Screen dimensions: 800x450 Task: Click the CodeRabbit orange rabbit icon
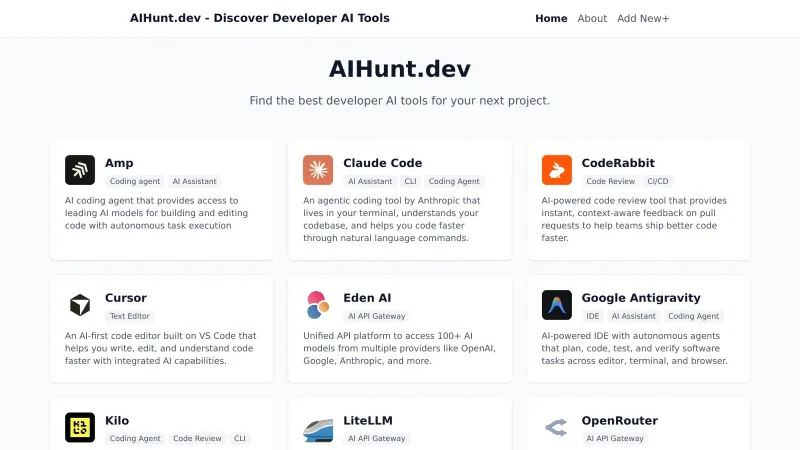[x=557, y=170]
